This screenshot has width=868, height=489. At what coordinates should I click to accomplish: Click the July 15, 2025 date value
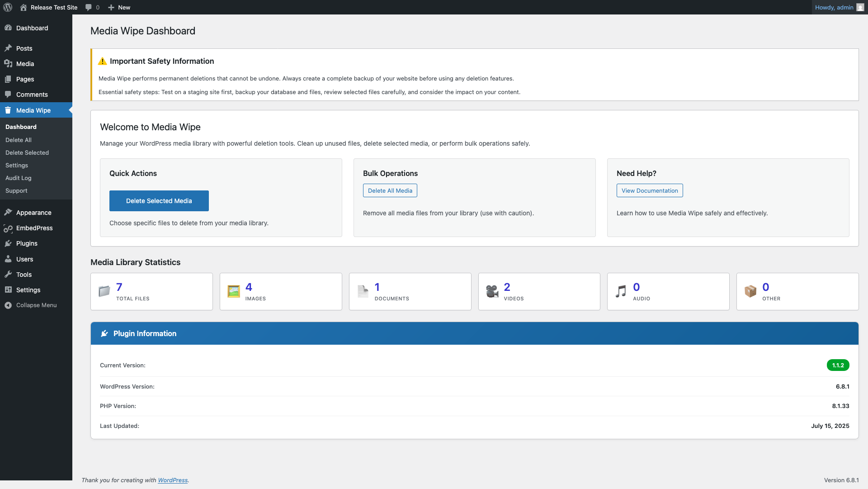click(830, 426)
